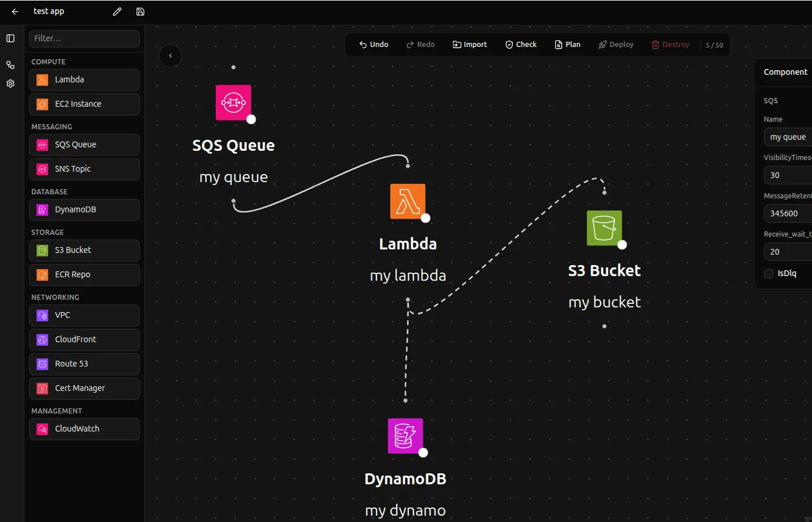Screen dimensions: 812x522
Task: Edit the Name field containing my queue
Action: pos(788,137)
